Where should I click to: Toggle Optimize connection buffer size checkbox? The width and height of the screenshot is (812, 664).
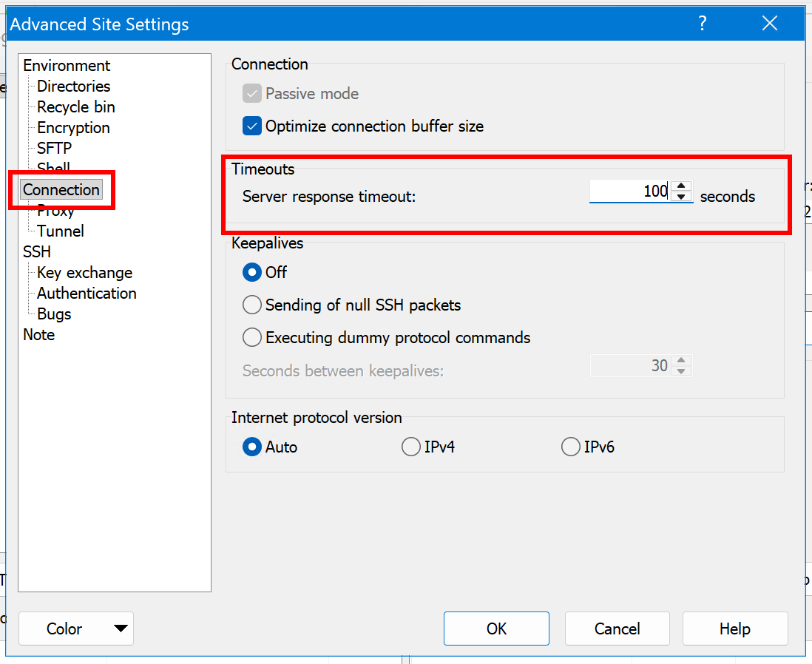[x=253, y=126]
